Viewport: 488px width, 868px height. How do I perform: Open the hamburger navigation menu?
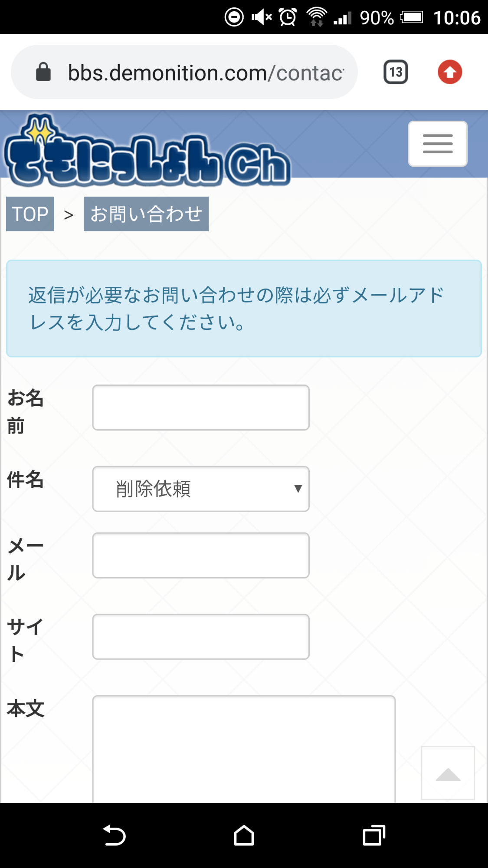437,144
